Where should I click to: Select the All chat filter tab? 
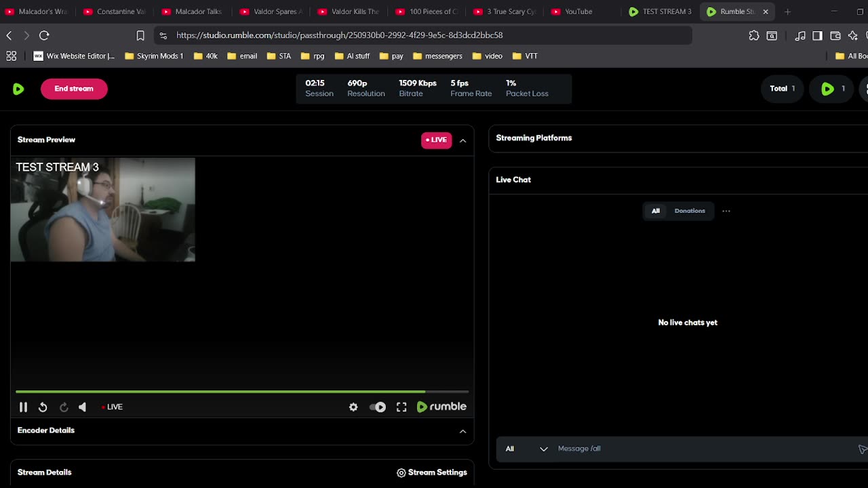click(656, 211)
